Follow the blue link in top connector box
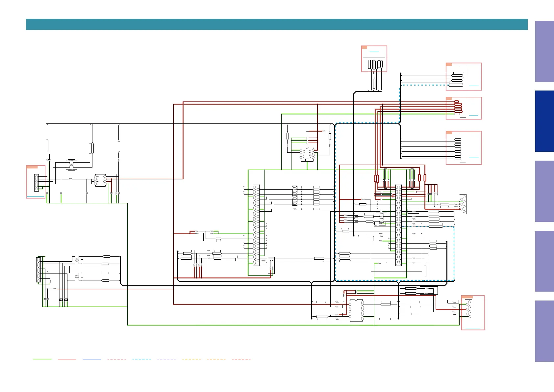This screenshot has height=392, width=554. (x=374, y=52)
